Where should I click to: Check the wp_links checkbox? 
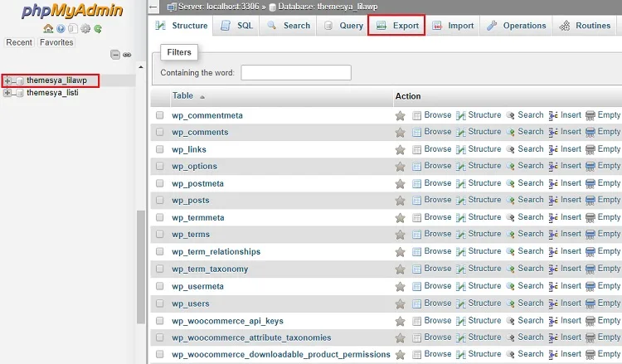click(x=160, y=149)
